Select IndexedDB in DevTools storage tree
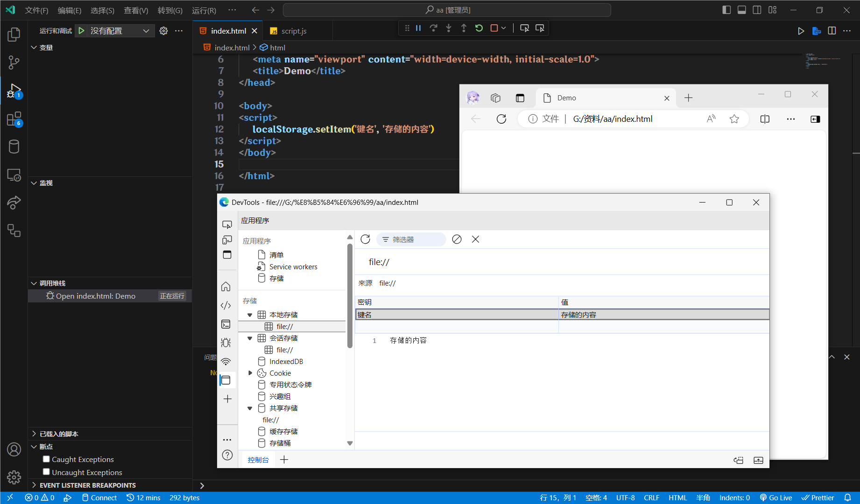This screenshot has height=504, width=860. (x=286, y=362)
